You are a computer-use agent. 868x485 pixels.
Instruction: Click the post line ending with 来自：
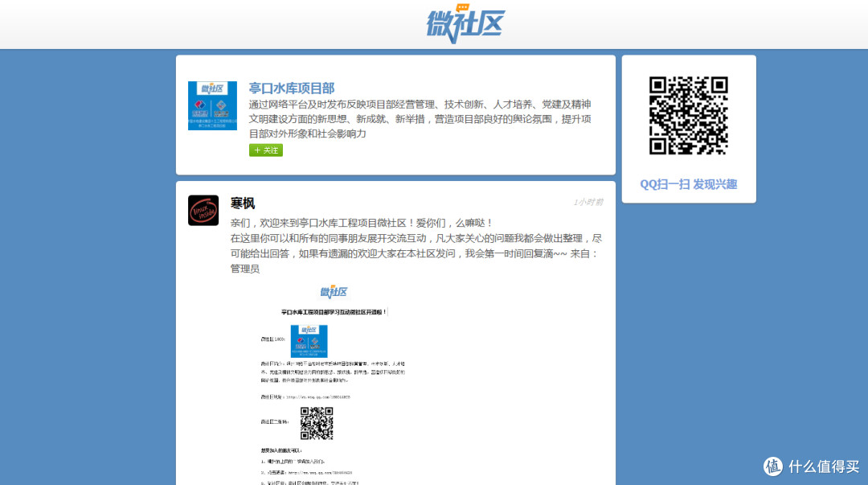point(414,253)
